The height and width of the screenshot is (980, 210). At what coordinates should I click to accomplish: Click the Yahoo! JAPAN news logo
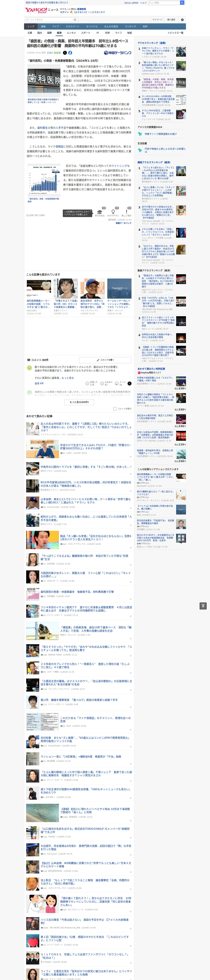[x=42, y=10]
